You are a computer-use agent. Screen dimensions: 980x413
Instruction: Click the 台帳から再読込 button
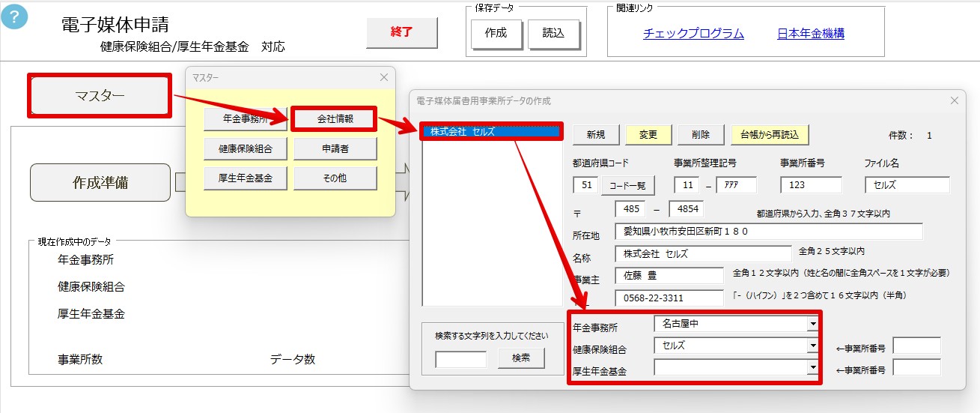point(770,135)
